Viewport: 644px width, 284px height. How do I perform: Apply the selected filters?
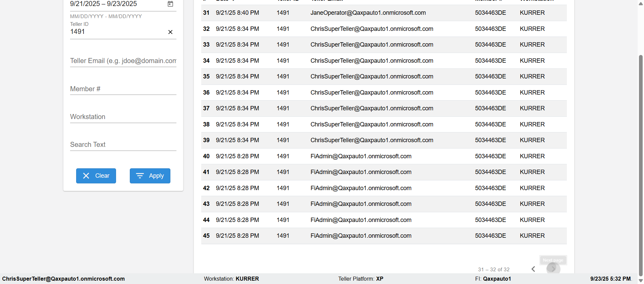[150, 176]
